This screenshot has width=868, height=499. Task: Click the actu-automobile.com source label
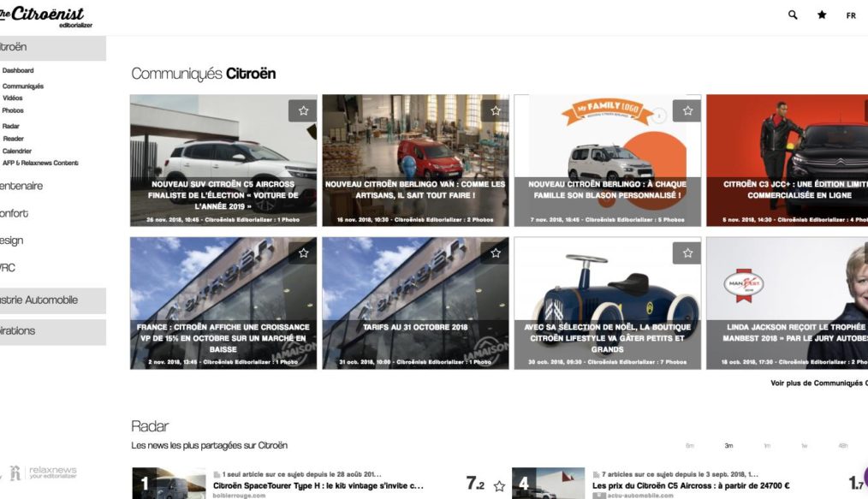(640, 496)
